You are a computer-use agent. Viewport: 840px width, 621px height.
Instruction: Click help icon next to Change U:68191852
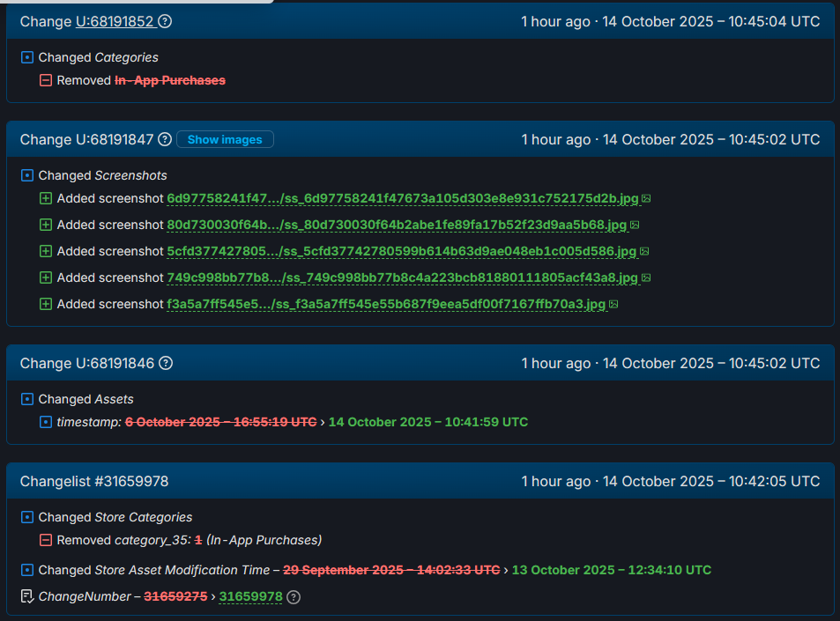[x=165, y=22]
